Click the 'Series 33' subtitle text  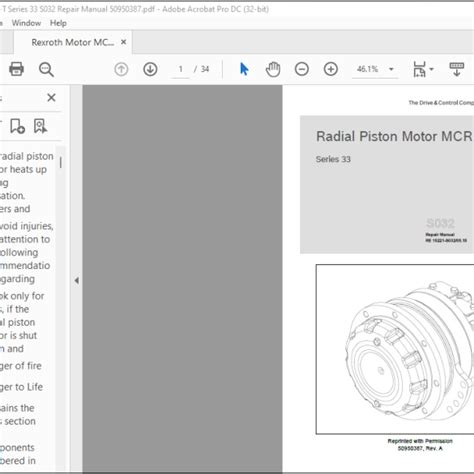pyautogui.click(x=333, y=159)
